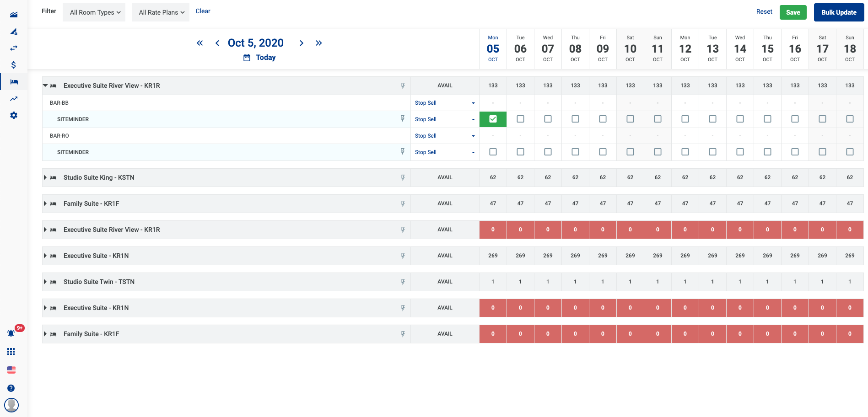
Task: Expand the Studio Suite King - KSTN row
Action: point(45,177)
